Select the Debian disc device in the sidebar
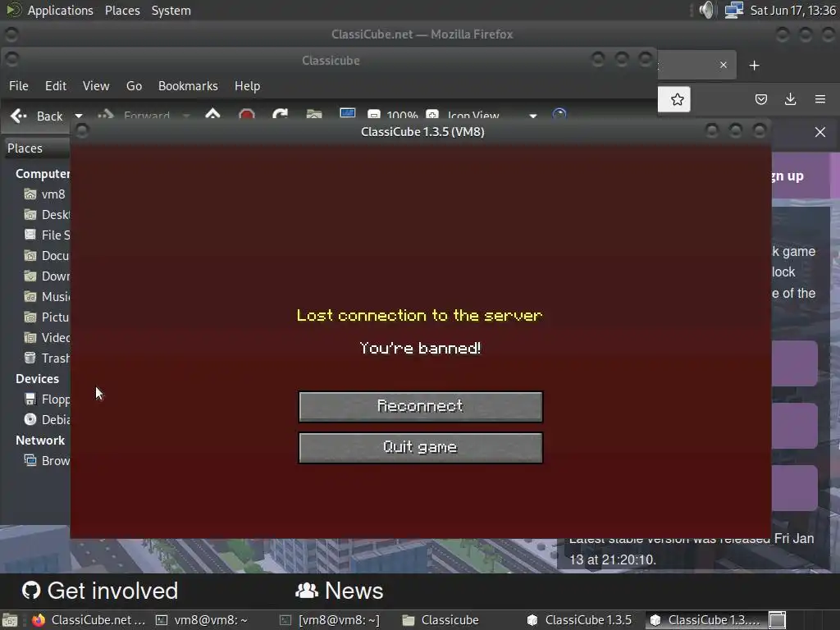Screen dimensions: 840x630 [47, 420]
